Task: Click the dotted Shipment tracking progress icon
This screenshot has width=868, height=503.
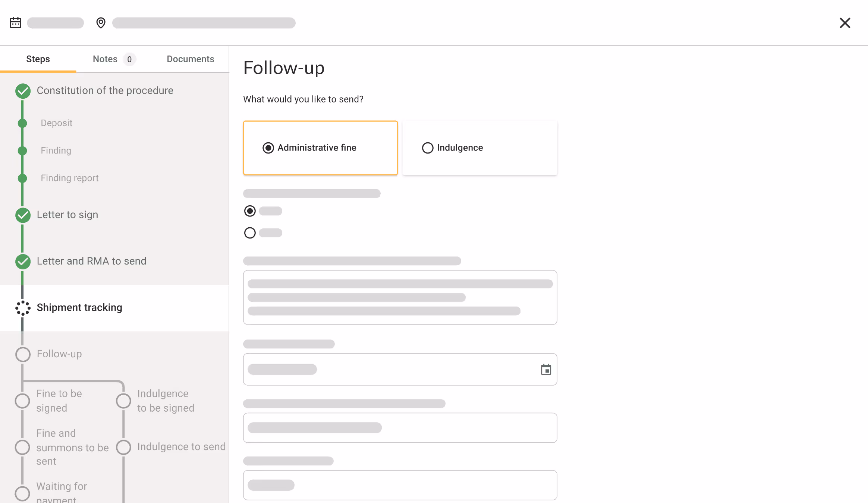Action: coord(23,308)
